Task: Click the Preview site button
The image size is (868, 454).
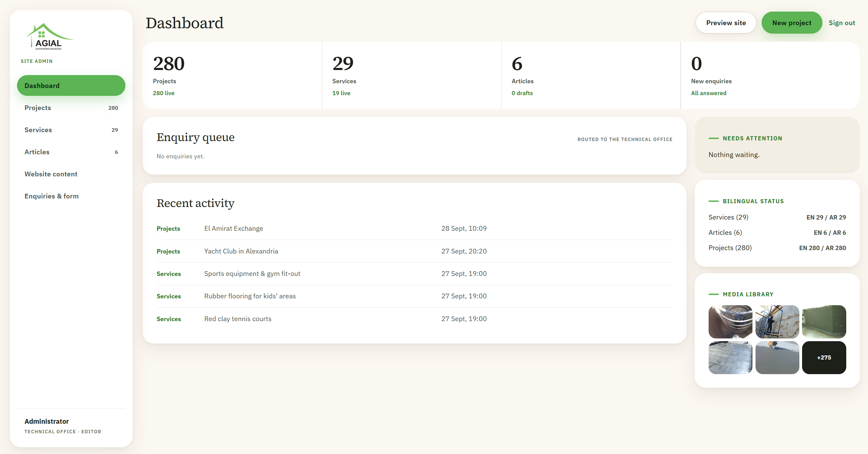Action: [x=726, y=23]
